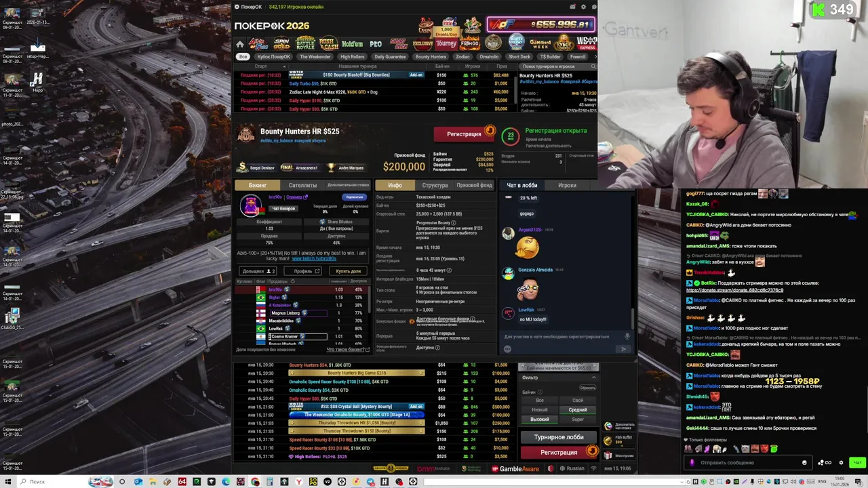Click the red Регистрация button beside Bounty Hunters HR
Viewport: 868px width, 488px height.
[x=464, y=134]
